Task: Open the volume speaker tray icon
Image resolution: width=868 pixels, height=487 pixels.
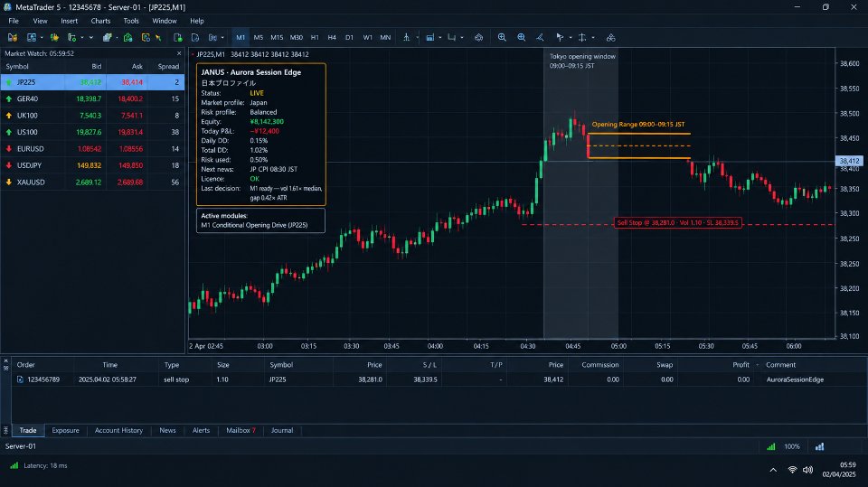Action: click(x=807, y=470)
